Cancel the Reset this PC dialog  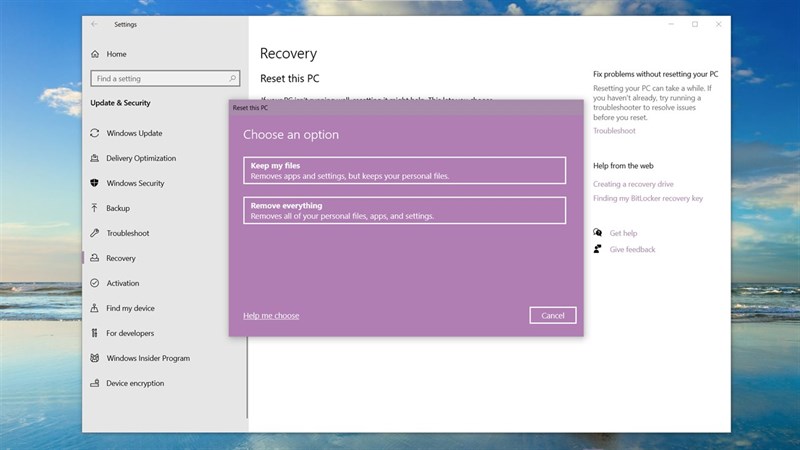(x=552, y=315)
